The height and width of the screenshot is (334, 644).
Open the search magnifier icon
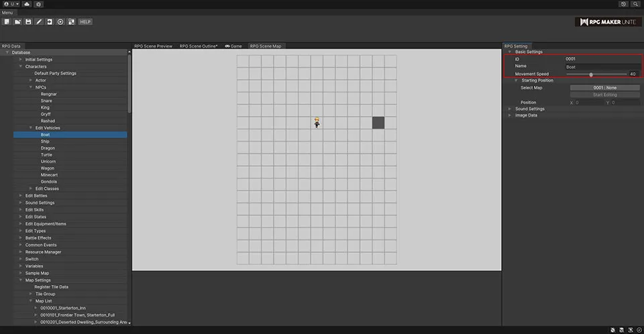(x=635, y=4)
